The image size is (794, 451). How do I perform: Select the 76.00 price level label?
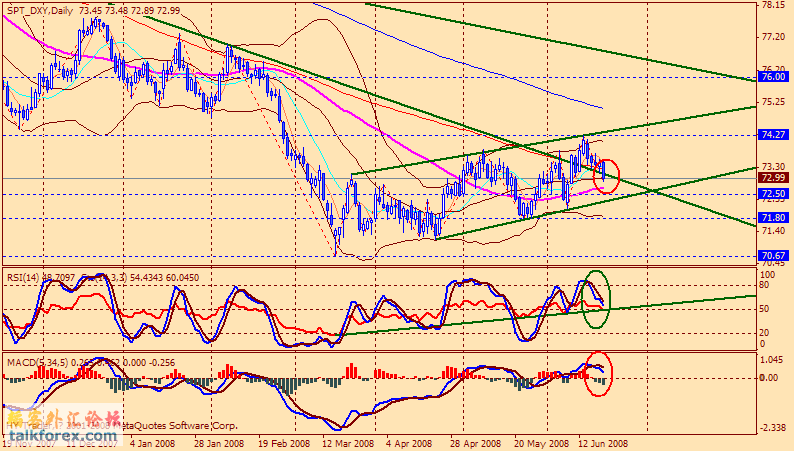tap(774, 77)
